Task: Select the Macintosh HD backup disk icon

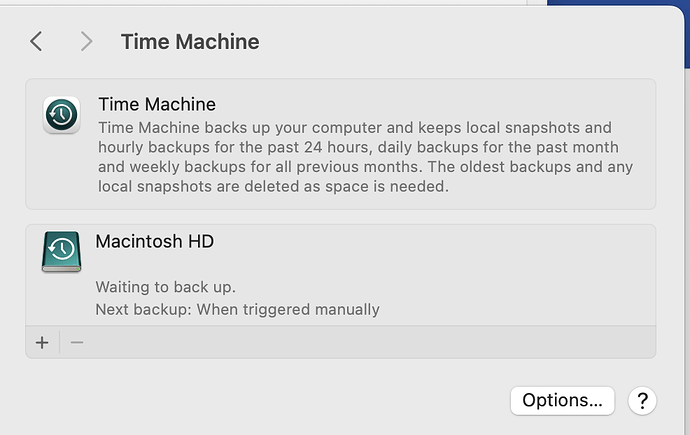Action: pos(61,252)
